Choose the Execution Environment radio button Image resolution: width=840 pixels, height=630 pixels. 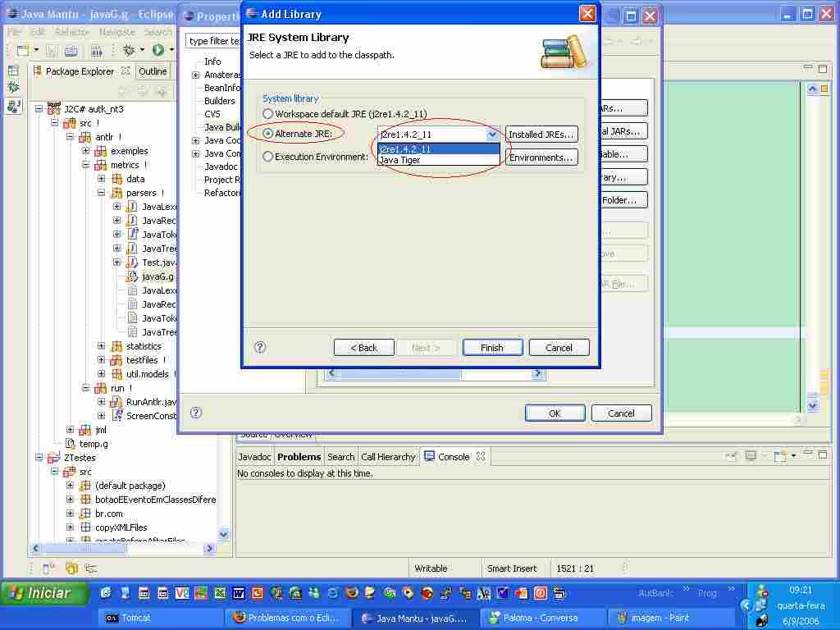coord(267,157)
